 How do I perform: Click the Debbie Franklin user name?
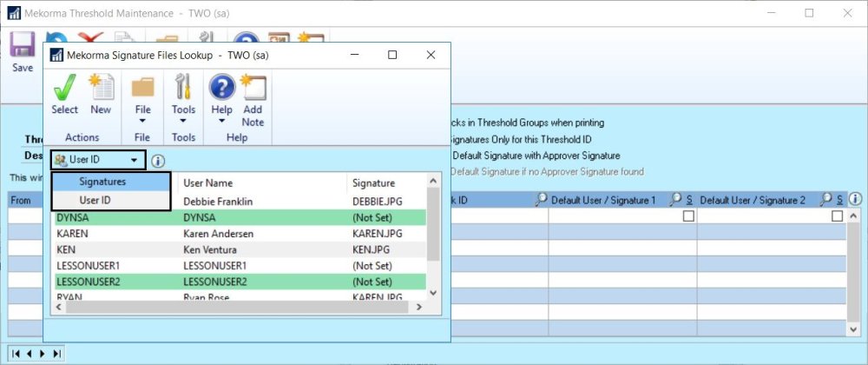click(218, 202)
